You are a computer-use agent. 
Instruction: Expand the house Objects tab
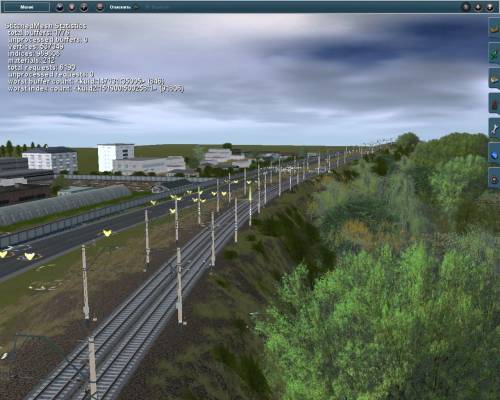pos(494,78)
